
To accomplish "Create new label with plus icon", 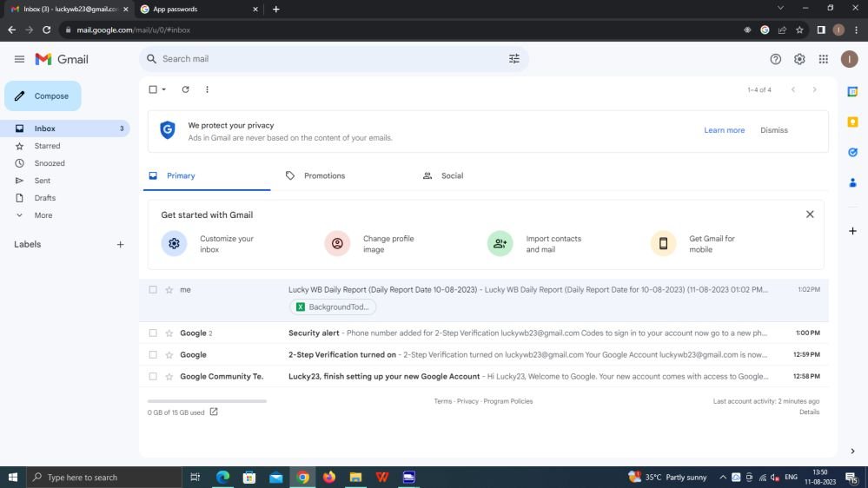I will click(121, 245).
